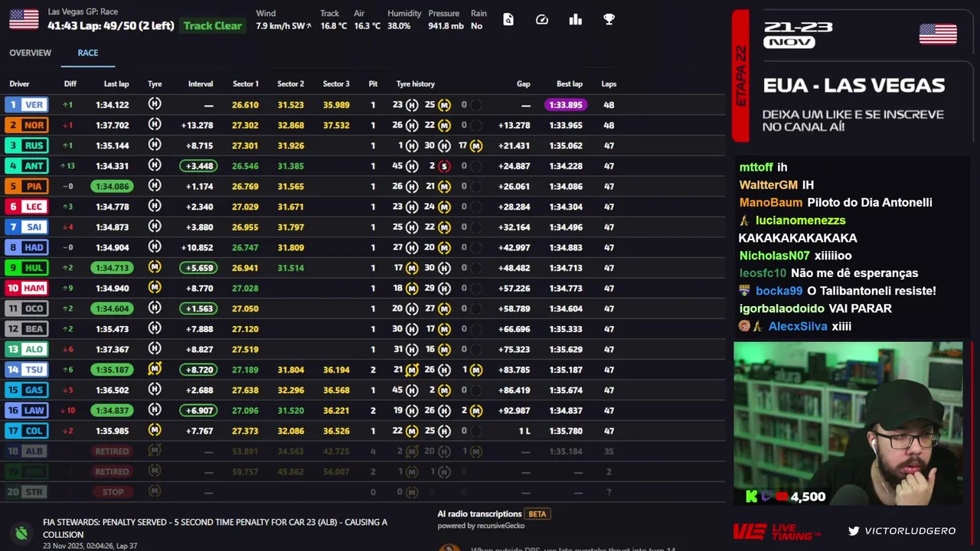Sort by the Last lap column header
The height and width of the screenshot is (551, 980).
coord(116,84)
